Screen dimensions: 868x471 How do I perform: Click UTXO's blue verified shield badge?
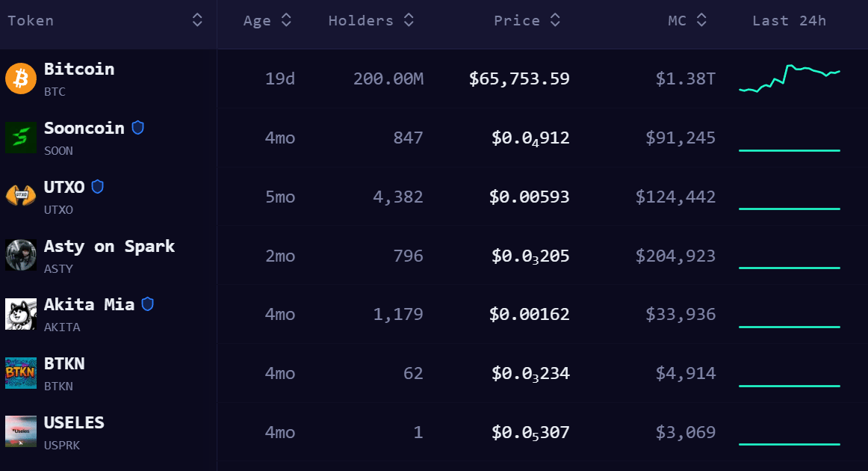97,187
